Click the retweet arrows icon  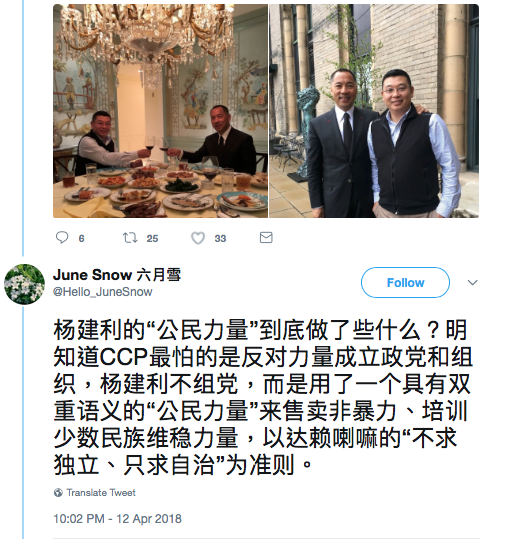tap(130, 238)
